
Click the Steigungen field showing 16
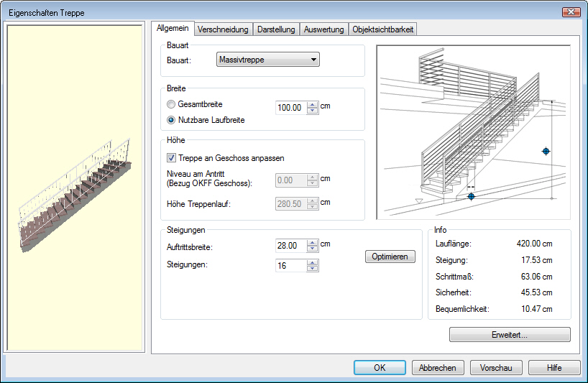290,266
